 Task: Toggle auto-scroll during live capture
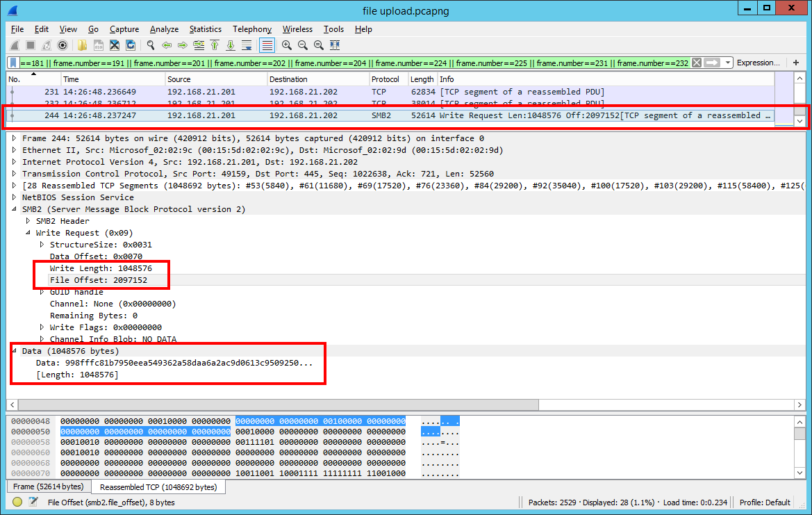coord(247,46)
